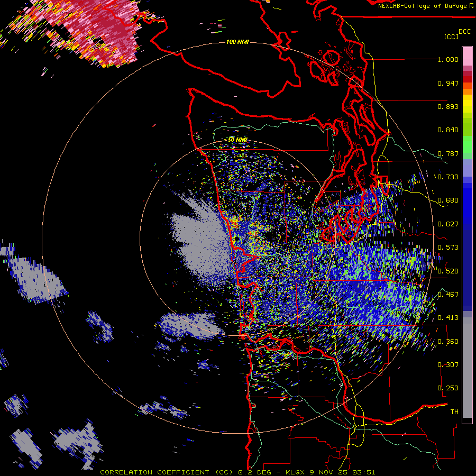Screen dimensions: 476x476
Task: Click the 0.627 scale value
Action: pos(448,224)
